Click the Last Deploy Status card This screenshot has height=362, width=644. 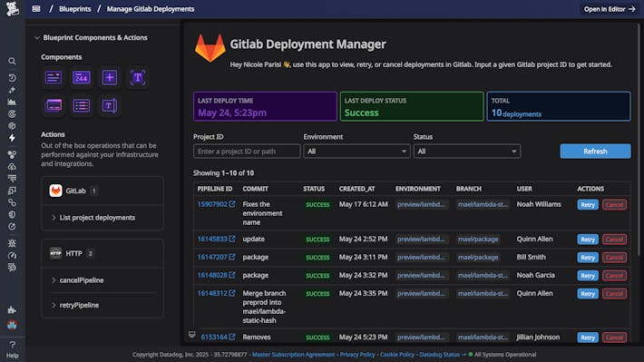[412, 106]
